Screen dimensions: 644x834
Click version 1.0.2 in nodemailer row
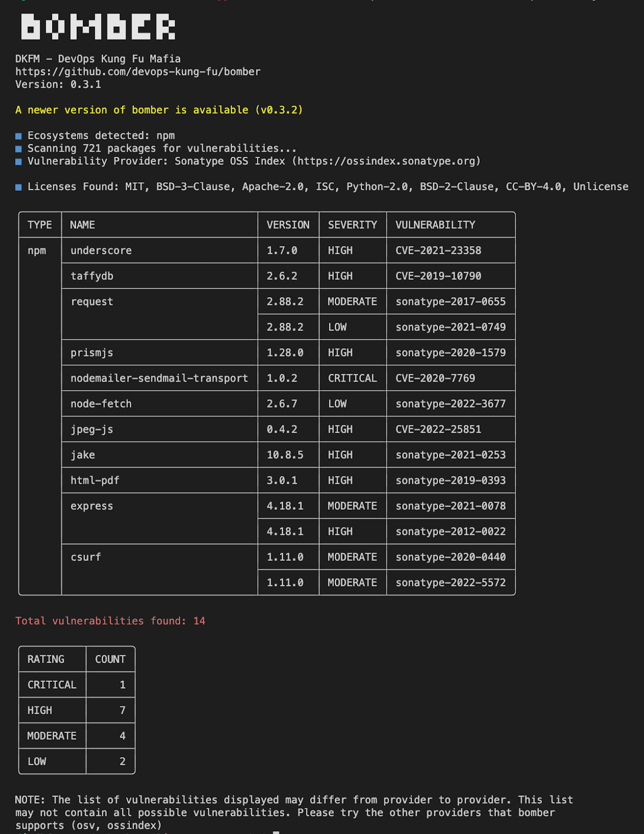[282, 378]
